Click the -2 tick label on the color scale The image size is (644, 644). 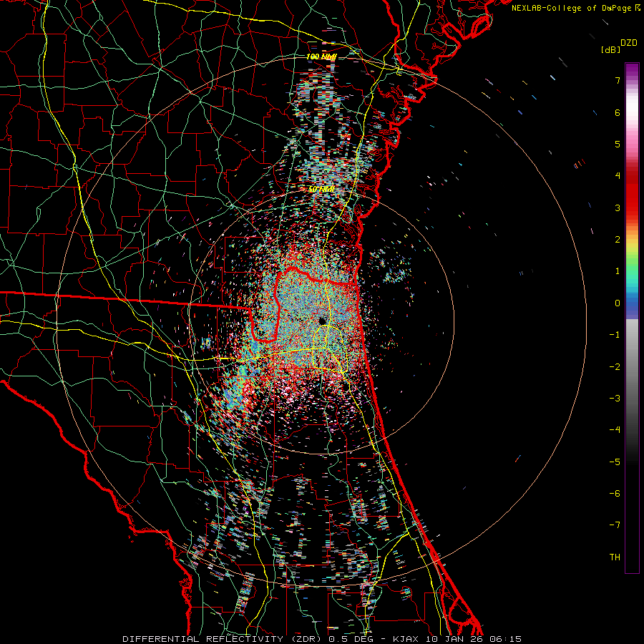(x=615, y=366)
